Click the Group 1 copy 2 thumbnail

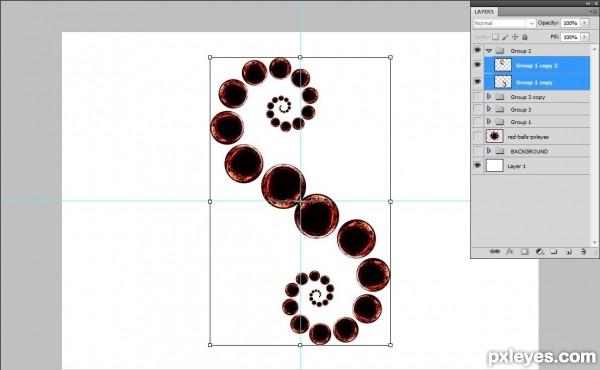click(x=503, y=65)
